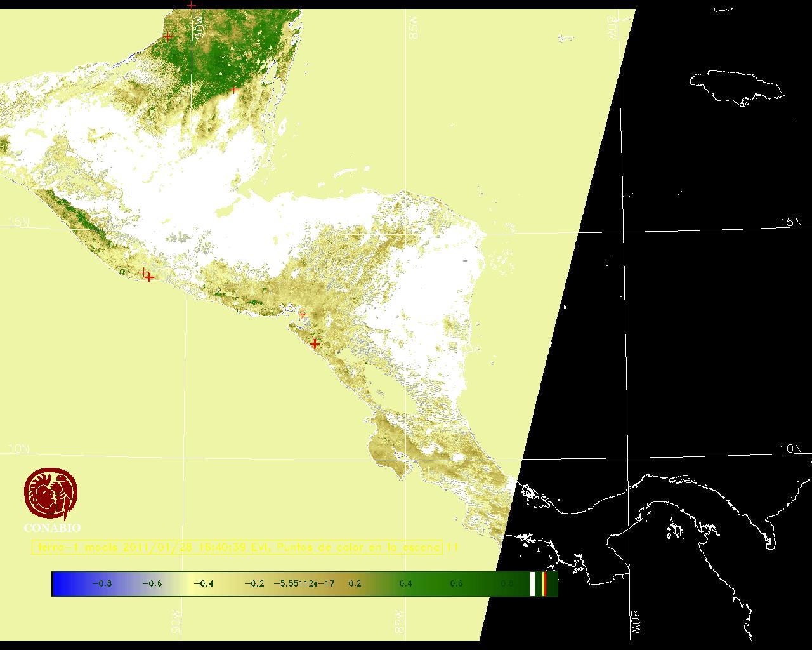Click the Jamaica island outline
Viewport: 812px width, 650px height.
tap(736, 86)
